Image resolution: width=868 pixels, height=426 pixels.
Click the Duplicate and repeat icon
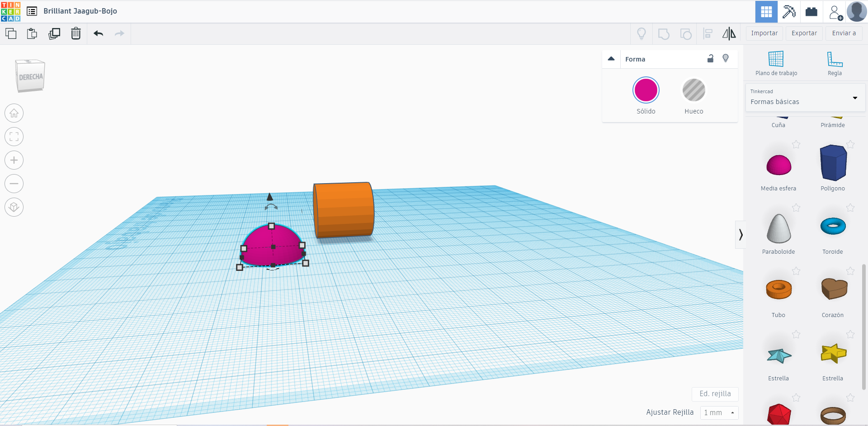pos(54,33)
